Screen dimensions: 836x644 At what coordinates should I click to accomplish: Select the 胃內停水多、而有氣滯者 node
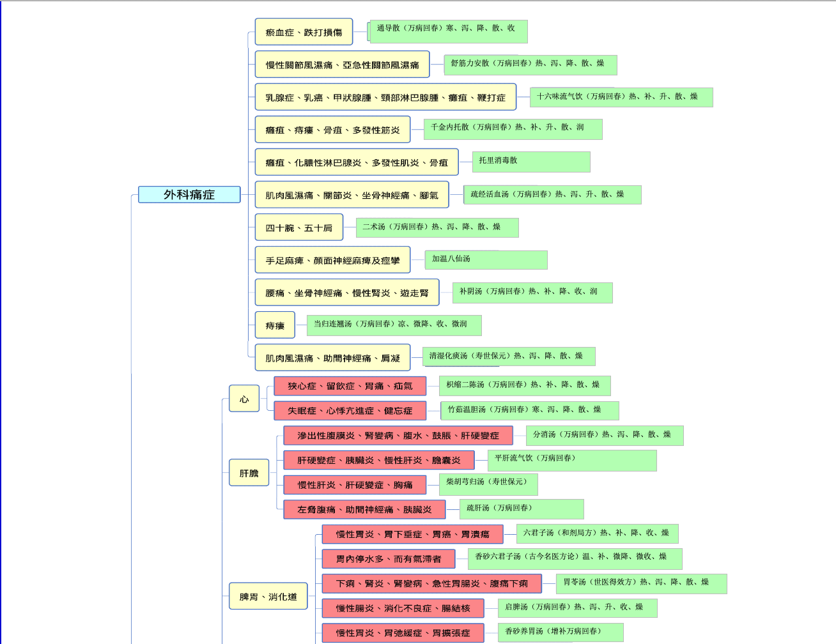(x=389, y=559)
